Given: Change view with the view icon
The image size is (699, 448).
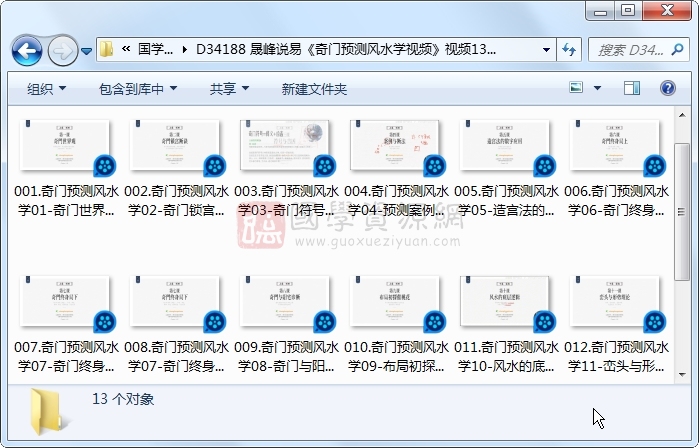Looking at the screenshot, I should pos(576,87).
